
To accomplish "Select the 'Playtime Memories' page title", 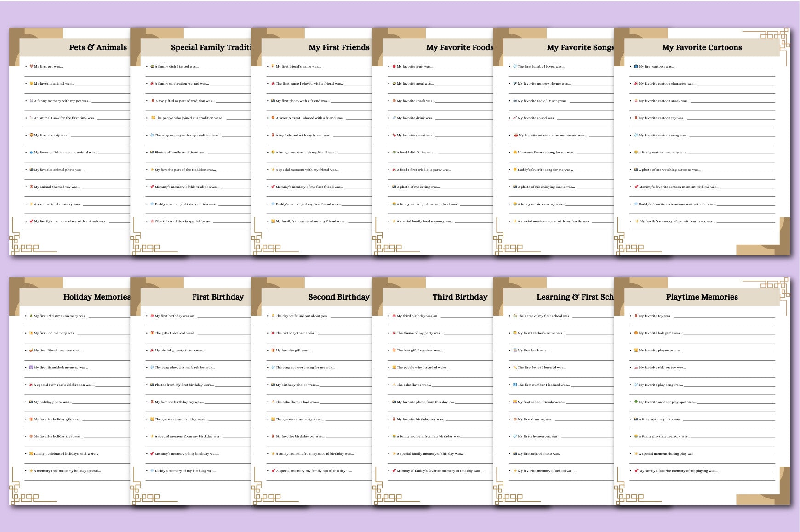I will [x=702, y=297].
